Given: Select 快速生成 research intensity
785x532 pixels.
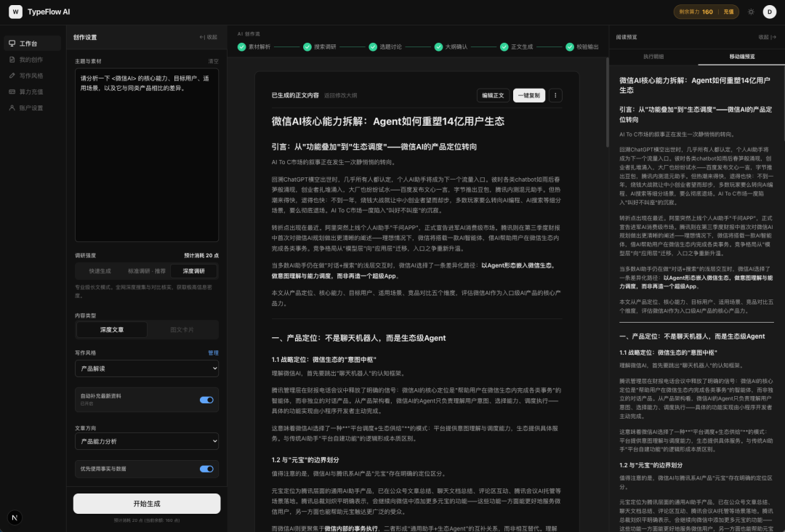Looking at the screenshot, I should pos(100,271).
